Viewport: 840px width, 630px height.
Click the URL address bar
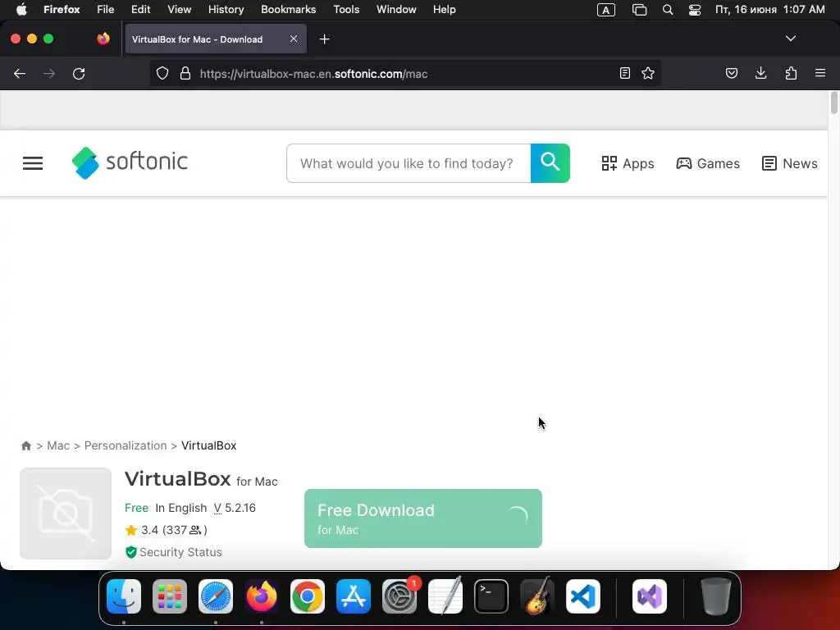[x=404, y=73]
